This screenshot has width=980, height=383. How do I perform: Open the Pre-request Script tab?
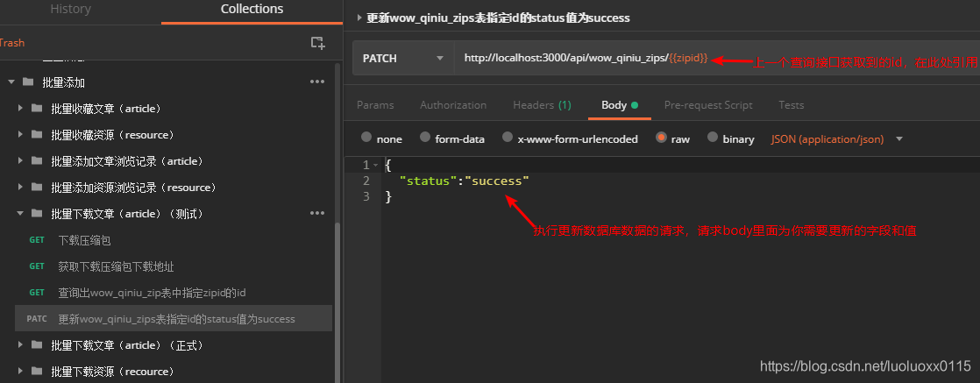pyautogui.click(x=708, y=105)
